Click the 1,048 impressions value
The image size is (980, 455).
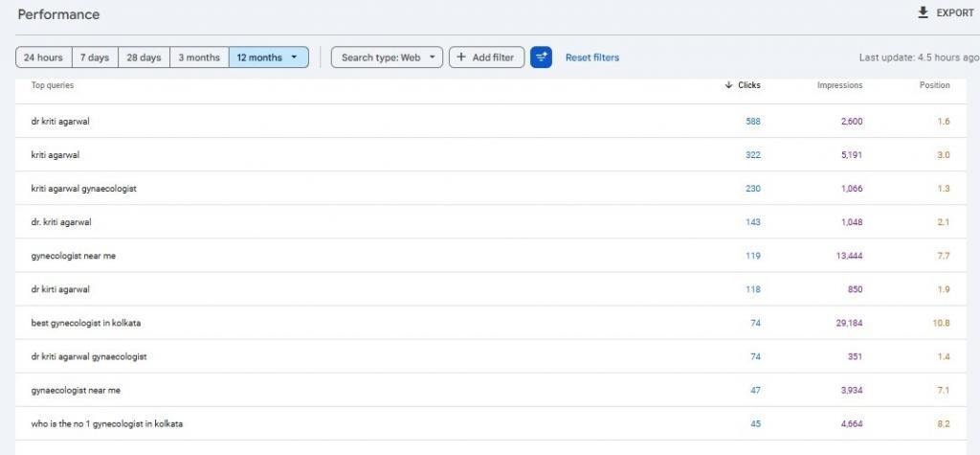click(x=852, y=222)
